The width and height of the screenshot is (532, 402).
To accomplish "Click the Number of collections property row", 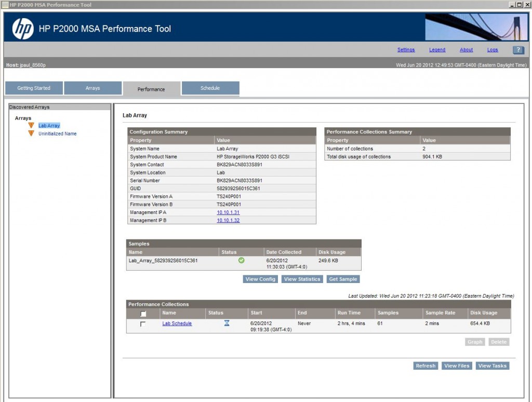I will click(x=417, y=149).
